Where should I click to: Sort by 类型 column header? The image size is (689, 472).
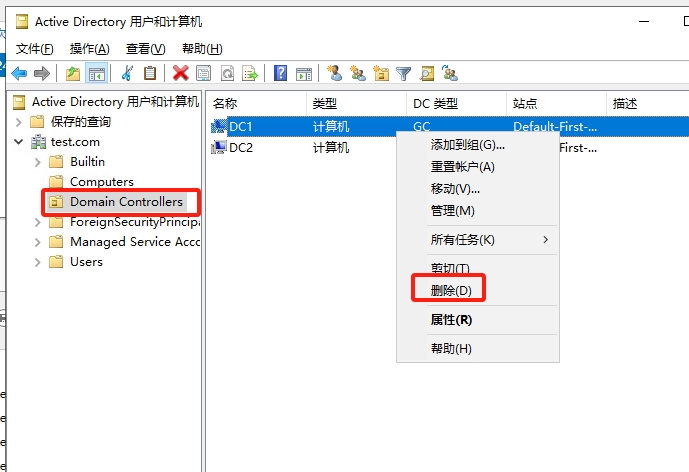click(356, 104)
